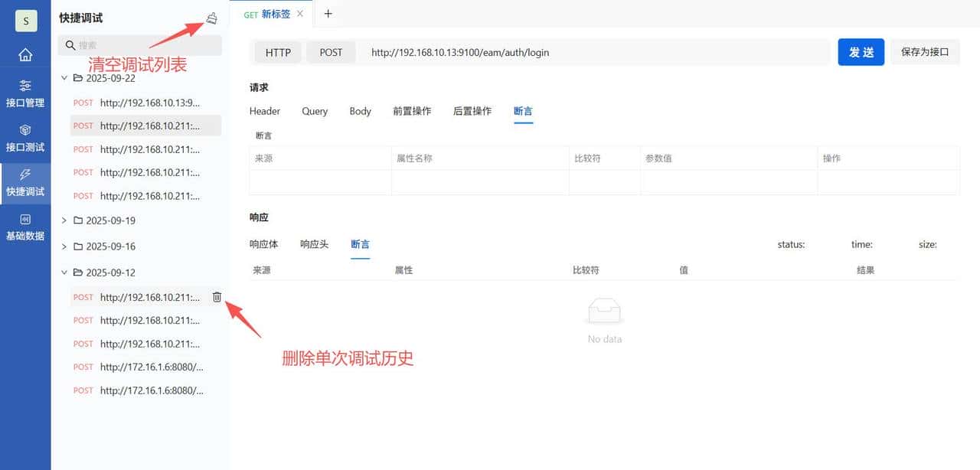Image resolution: width=980 pixels, height=470 pixels.
Task: Click the S avatar icon in top left
Action: [25, 21]
